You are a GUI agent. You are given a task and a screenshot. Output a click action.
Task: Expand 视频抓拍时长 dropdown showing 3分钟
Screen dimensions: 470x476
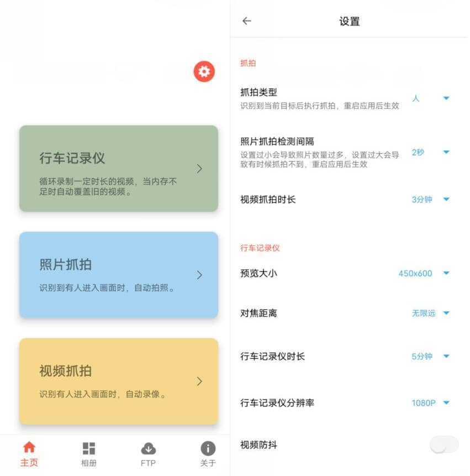pyautogui.click(x=431, y=200)
